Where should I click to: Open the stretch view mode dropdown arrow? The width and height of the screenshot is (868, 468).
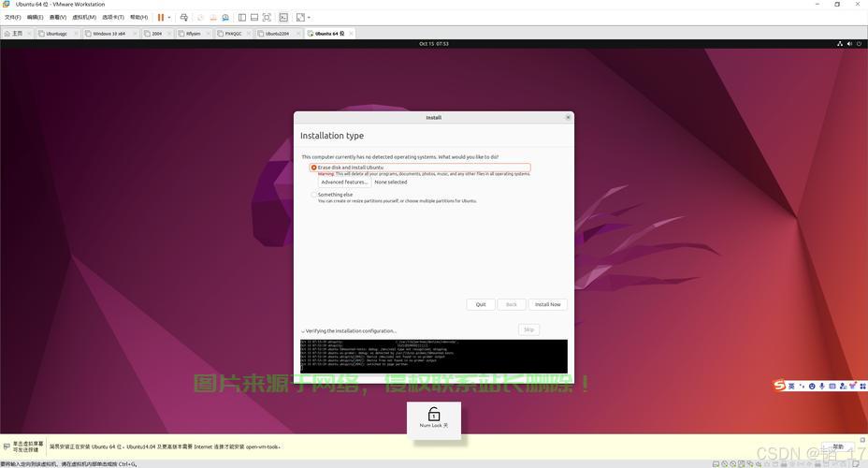(309, 17)
